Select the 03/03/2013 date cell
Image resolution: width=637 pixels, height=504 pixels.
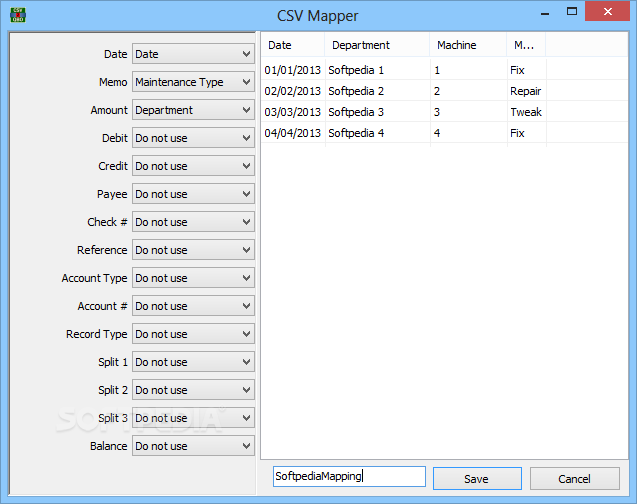(x=292, y=112)
